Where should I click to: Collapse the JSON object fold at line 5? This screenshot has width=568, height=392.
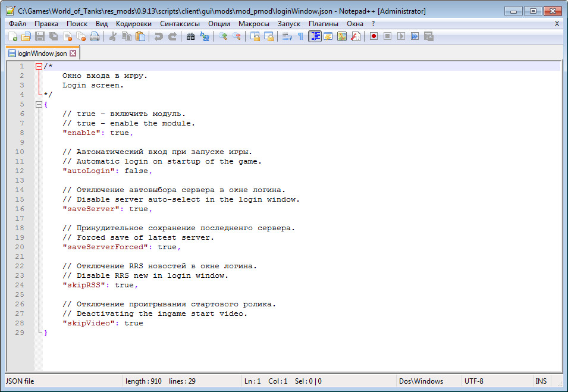point(39,104)
